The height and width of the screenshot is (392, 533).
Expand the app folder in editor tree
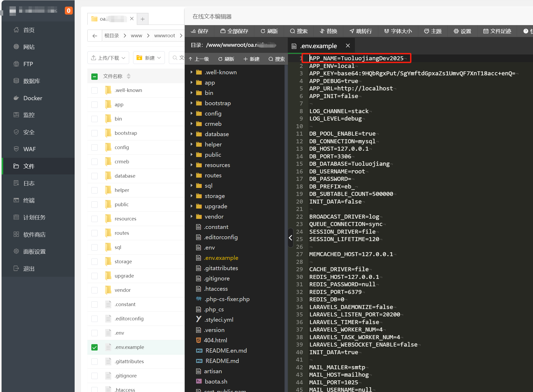pyautogui.click(x=192, y=82)
